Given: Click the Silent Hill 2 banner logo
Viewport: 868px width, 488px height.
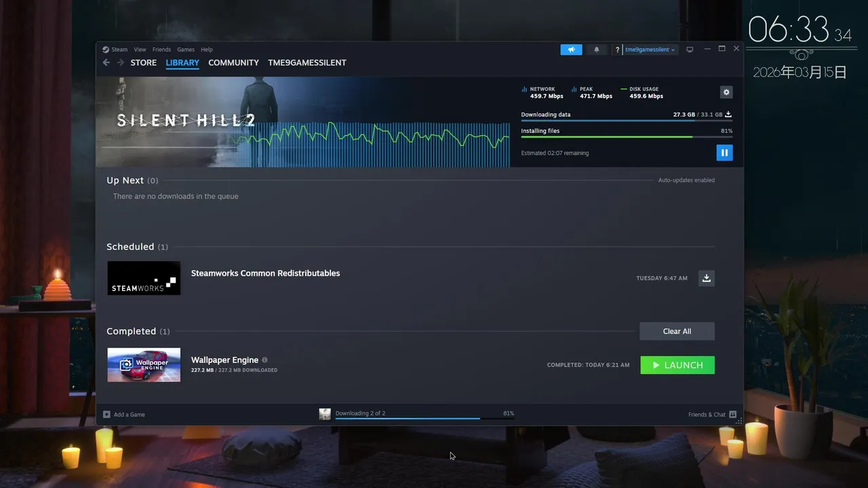Looking at the screenshot, I should click(x=186, y=121).
